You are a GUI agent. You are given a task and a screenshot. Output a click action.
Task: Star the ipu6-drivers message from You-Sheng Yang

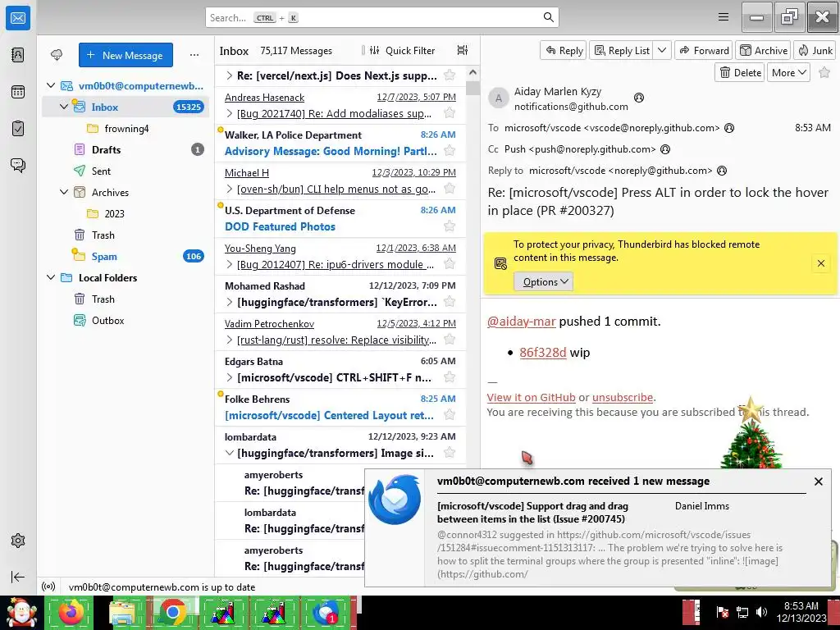[450, 263]
